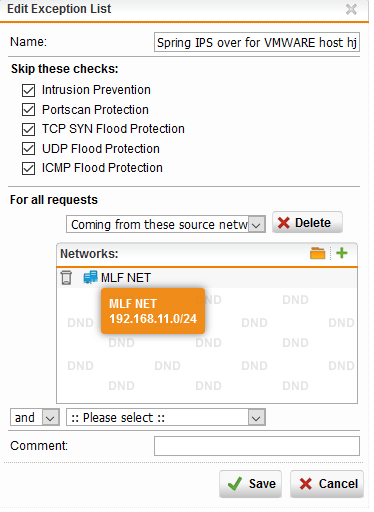Screen dimensions: 374x512
Task: Close the Edit Exception List dialog
Action: tap(351, 9)
